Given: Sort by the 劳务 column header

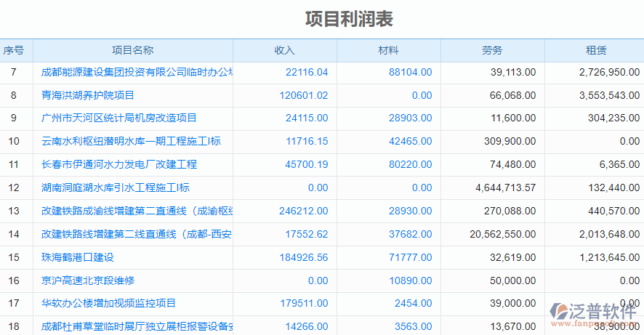Looking at the screenshot, I should (492, 51).
